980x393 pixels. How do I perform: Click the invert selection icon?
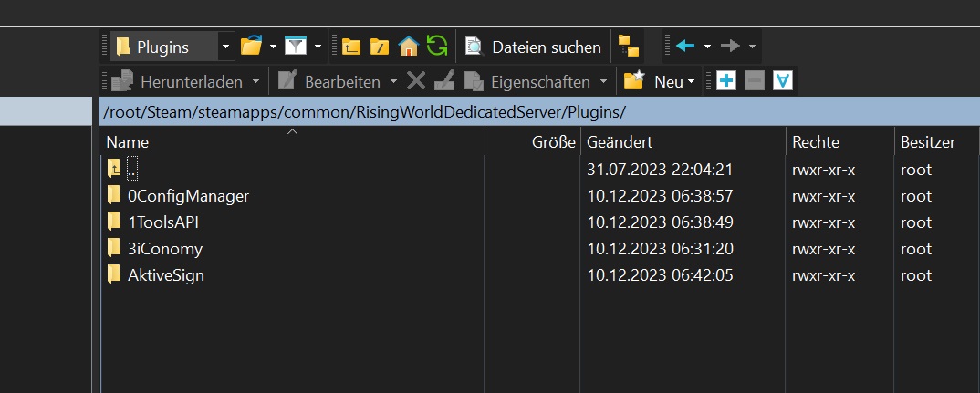782,81
